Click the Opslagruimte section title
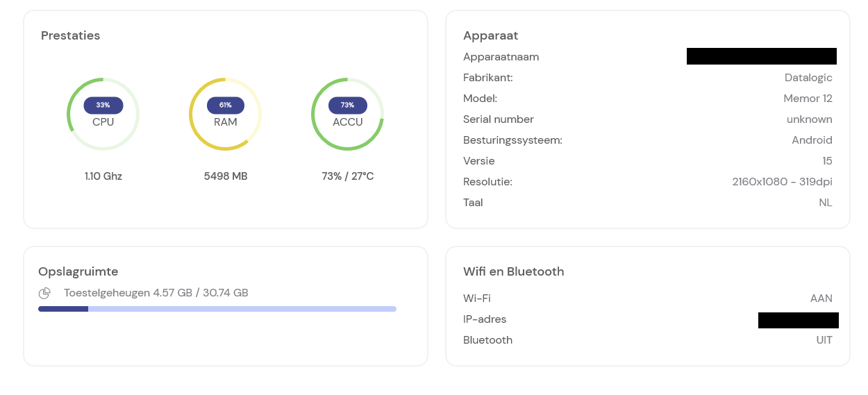 tap(78, 271)
